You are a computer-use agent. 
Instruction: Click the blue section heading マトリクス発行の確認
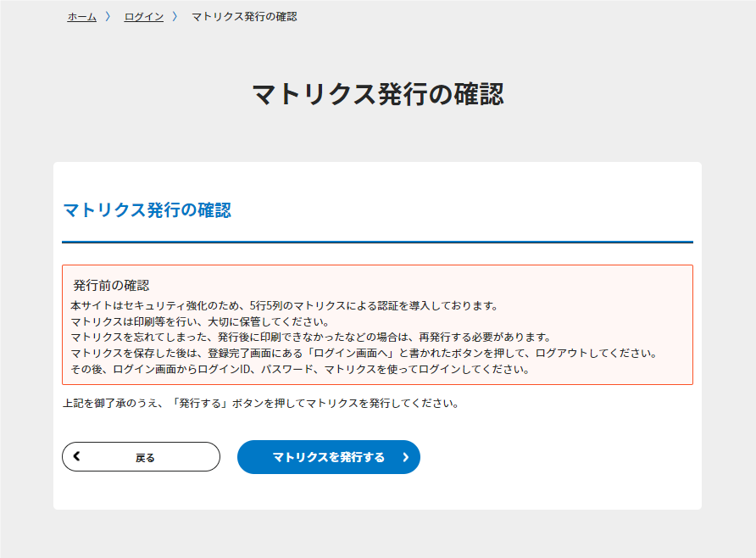click(x=147, y=210)
